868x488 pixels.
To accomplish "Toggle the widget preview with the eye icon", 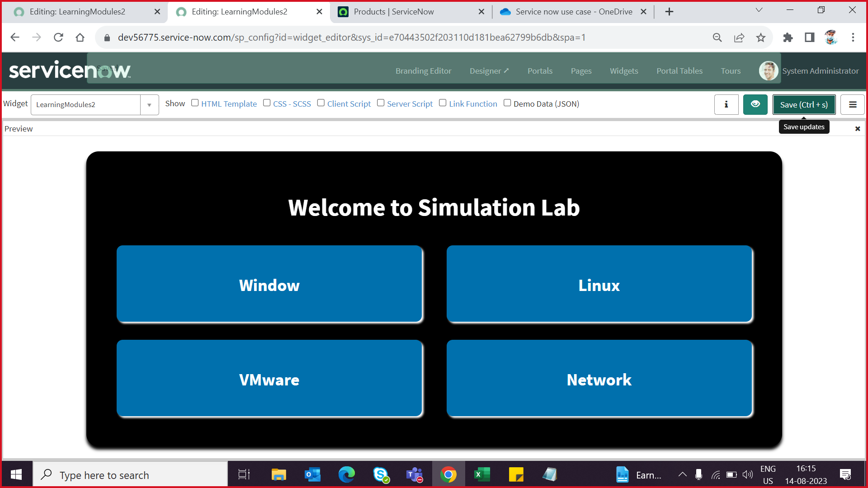I will tap(755, 104).
